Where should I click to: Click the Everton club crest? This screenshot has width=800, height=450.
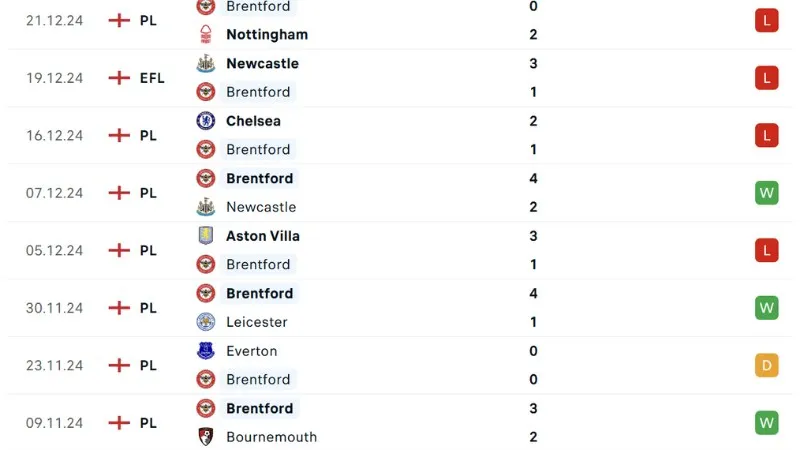206,351
